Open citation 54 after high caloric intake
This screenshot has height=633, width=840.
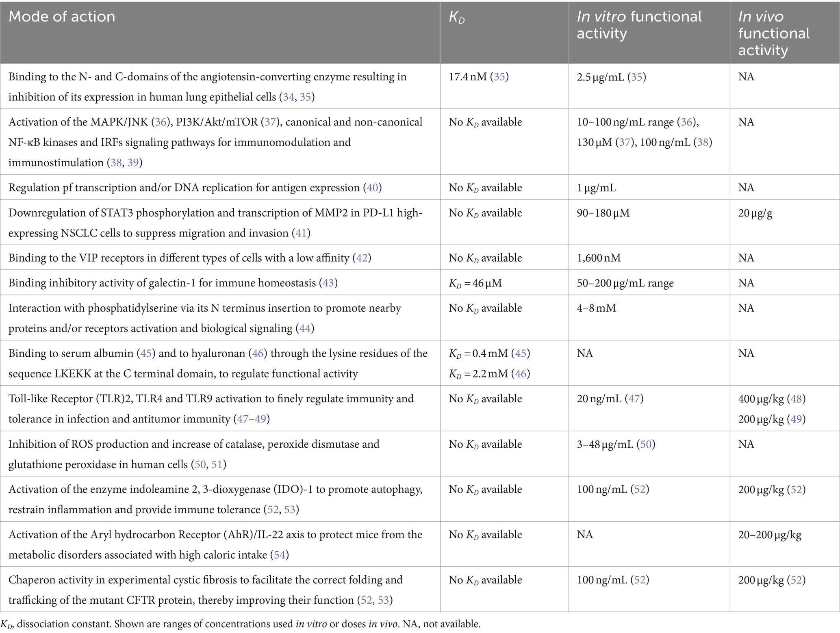(280, 555)
